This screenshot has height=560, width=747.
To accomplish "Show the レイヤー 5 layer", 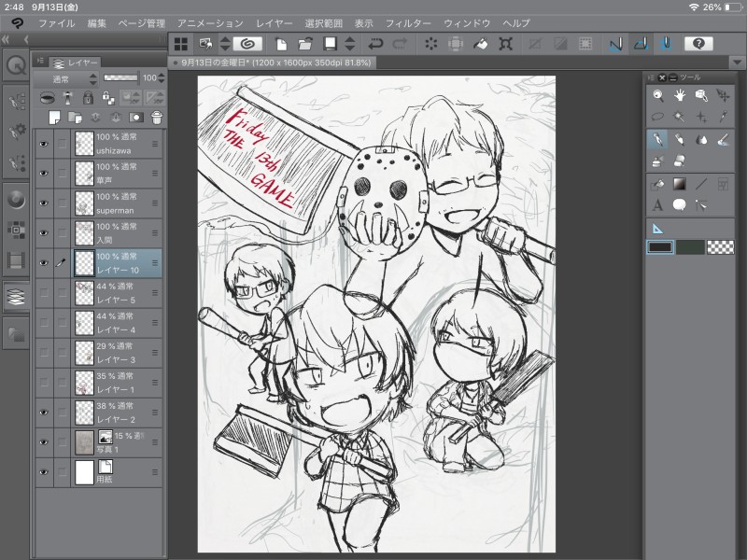I will [x=44, y=293].
